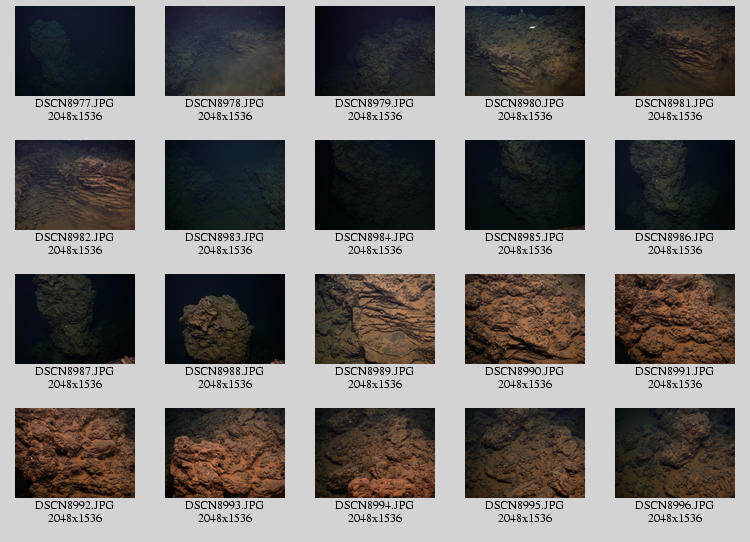Click the DSCN8990.JPG orange rock thumbnail
This screenshot has height=542, width=750.
coord(525,319)
